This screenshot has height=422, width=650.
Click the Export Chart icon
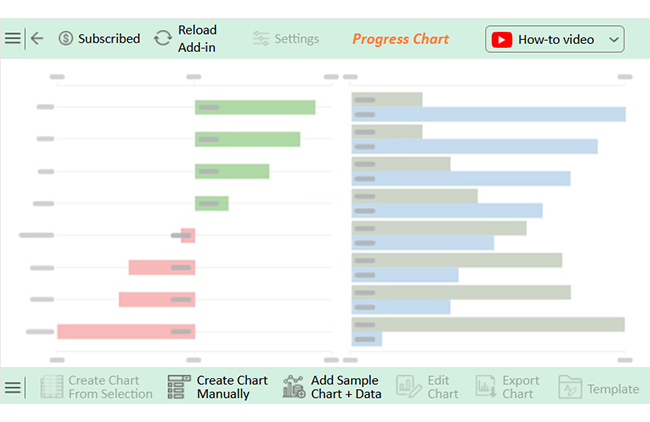coord(486,387)
